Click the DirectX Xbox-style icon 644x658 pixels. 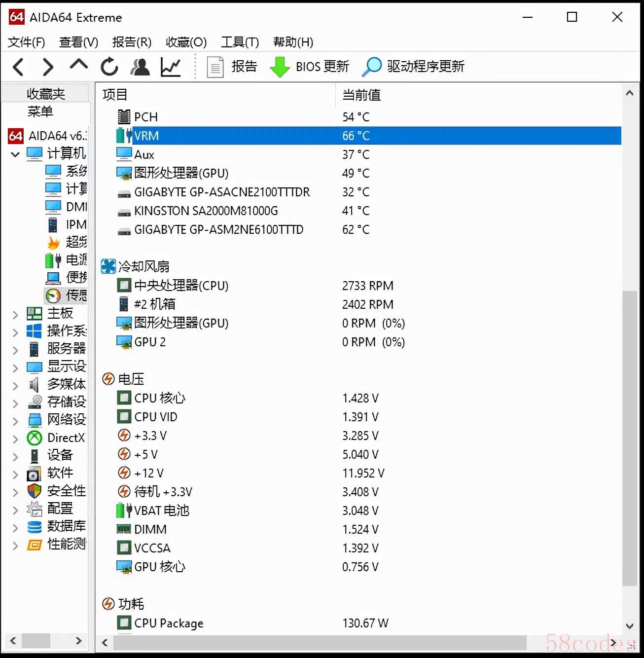[34, 438]
